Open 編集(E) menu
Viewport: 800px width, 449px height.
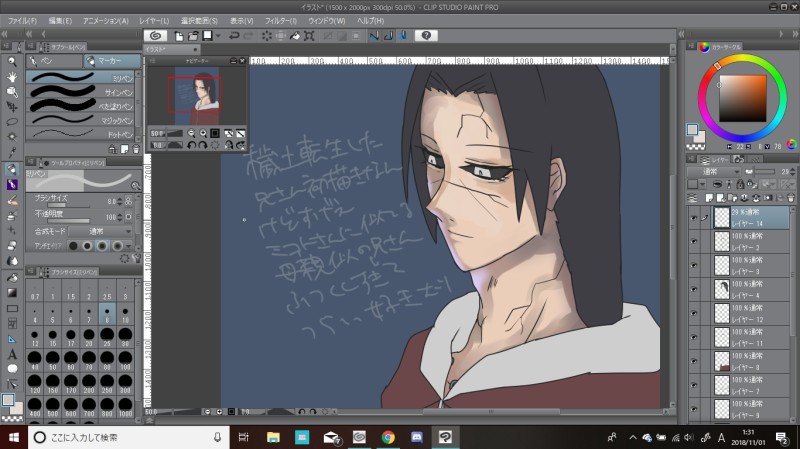(x=60, y=21)
